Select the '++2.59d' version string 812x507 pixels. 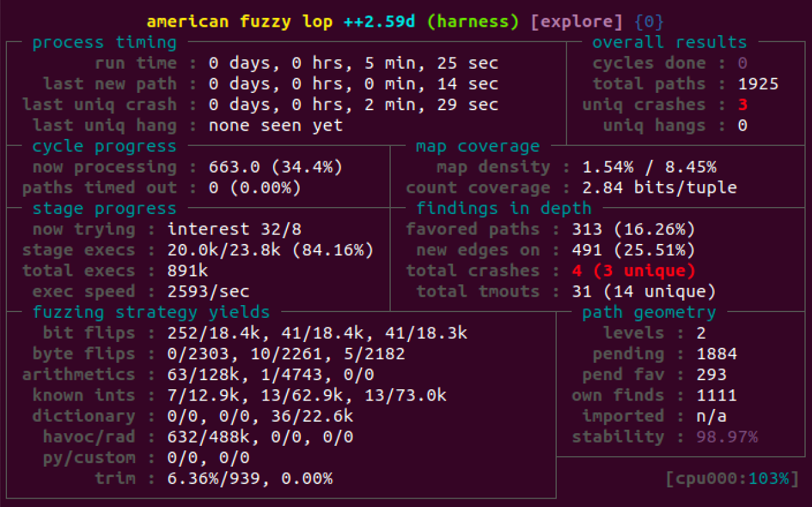click(380, 22)
